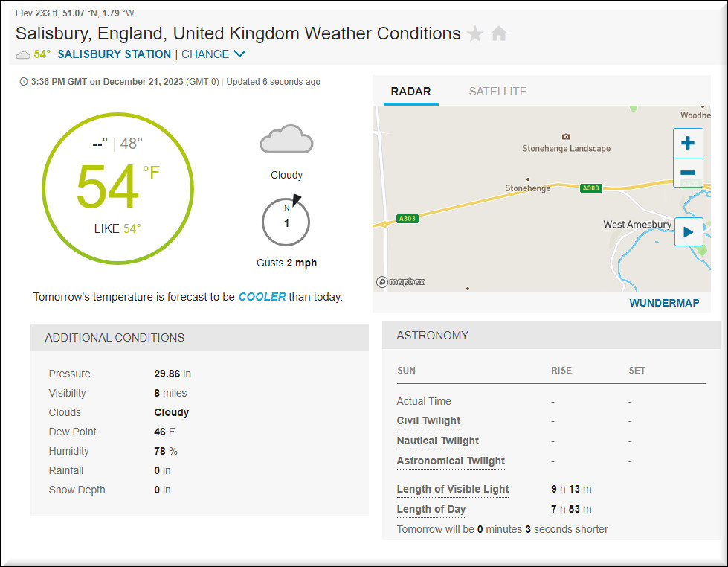Image resolution: width=728 pixels, height=567 pixels.
Task: Click the circular 54°F temperature gauge
Action: [x=117, y=189]
